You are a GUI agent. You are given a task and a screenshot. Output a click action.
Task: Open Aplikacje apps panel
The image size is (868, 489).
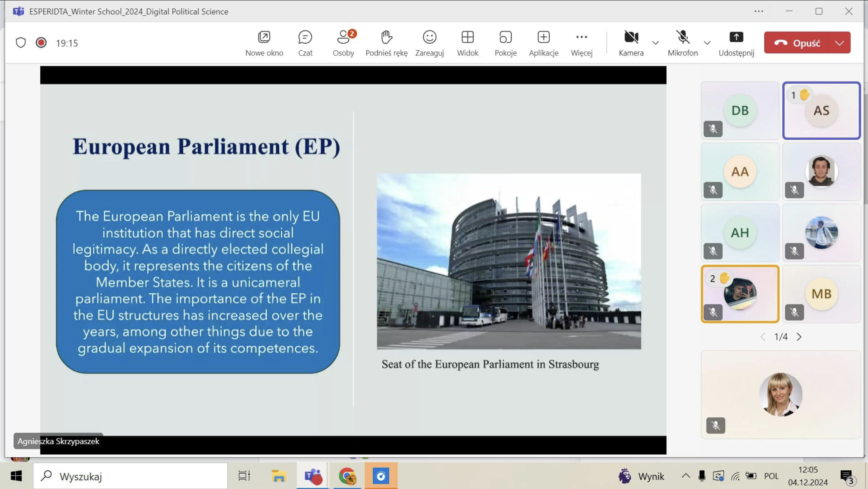point(543,43)
